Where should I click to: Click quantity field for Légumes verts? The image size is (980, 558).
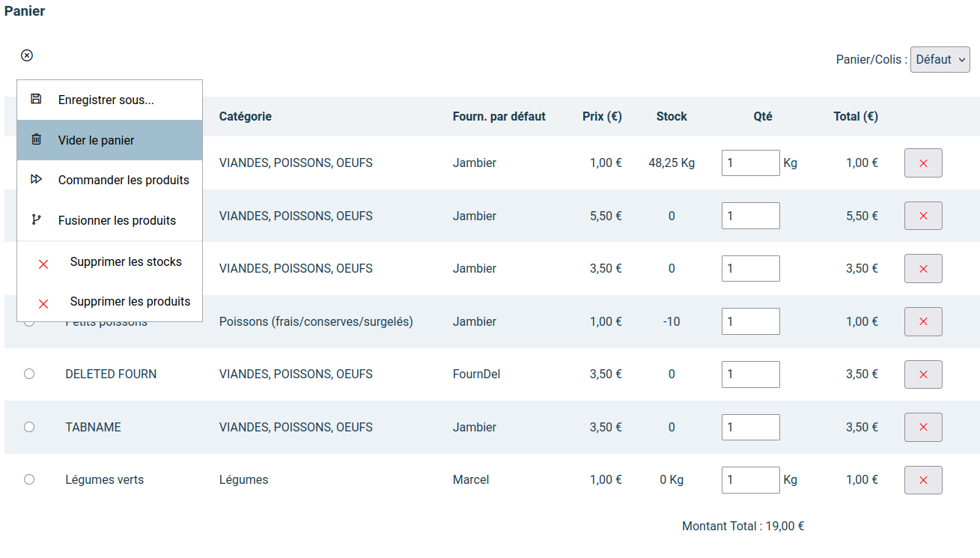point(751,480)
